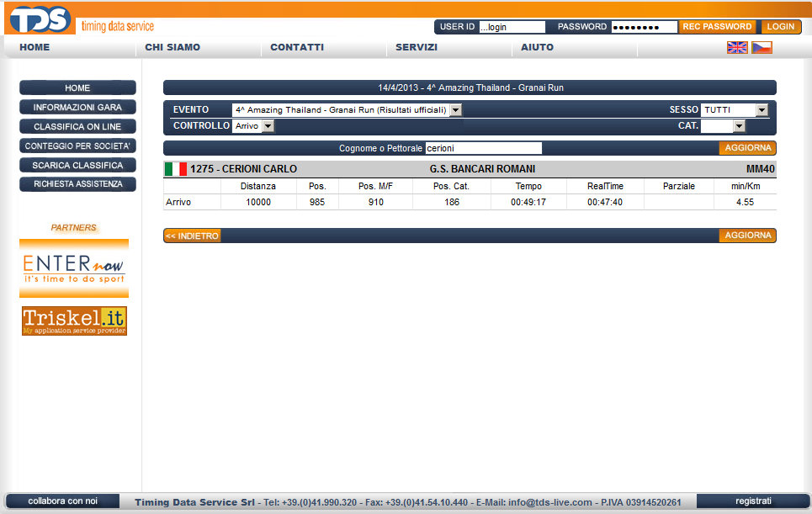The image size is (812, 514).
Task: Switch language with the UK flag
Action: click(x=737, y=48)
